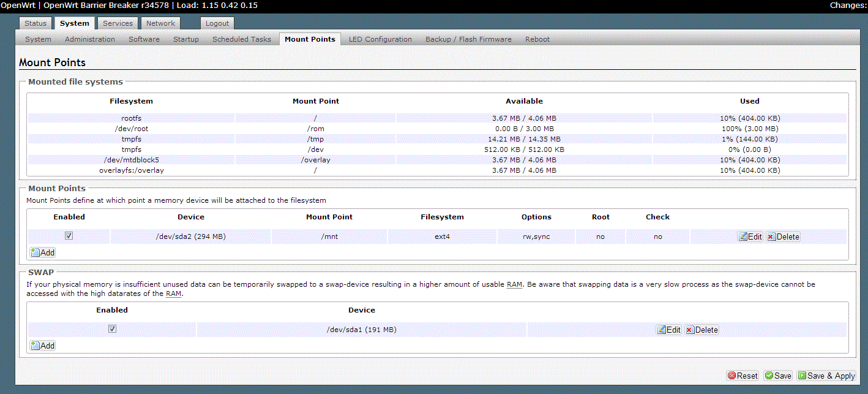Add a new mount point
This screenshot has height=394, width=868.
pyautogui.click(x=43, y=252)
